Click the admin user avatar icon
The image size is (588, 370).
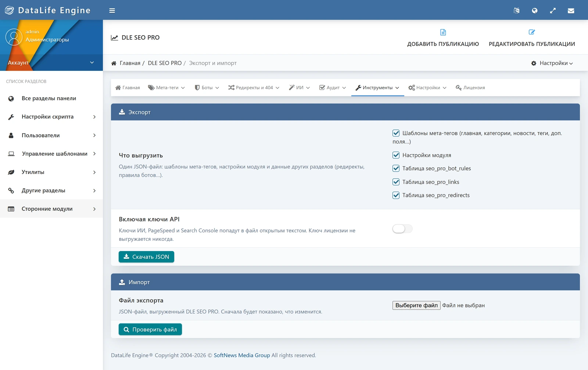tap(14, 37)
